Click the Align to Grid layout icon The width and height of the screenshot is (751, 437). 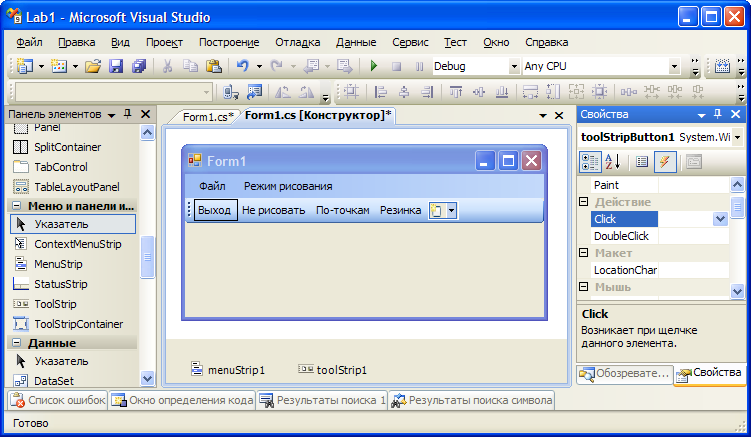coord(351,91)
